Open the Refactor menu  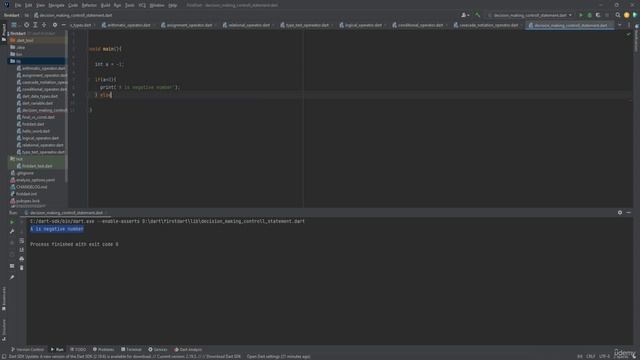(89, 5)
